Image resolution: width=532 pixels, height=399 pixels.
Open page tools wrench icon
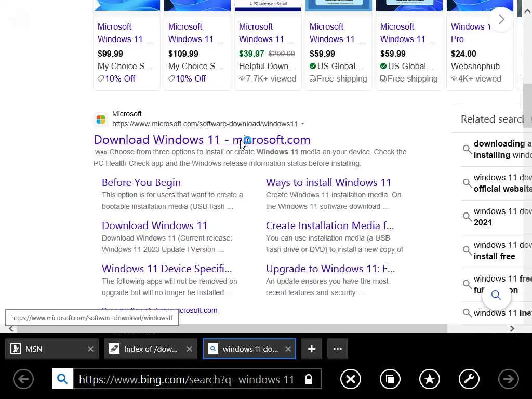tap(469, 379)
